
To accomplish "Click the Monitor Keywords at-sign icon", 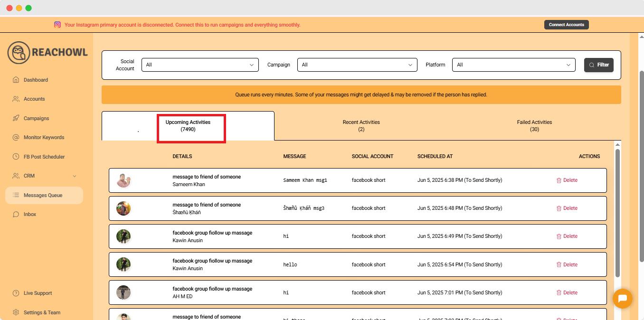I will tap(16, 138).
